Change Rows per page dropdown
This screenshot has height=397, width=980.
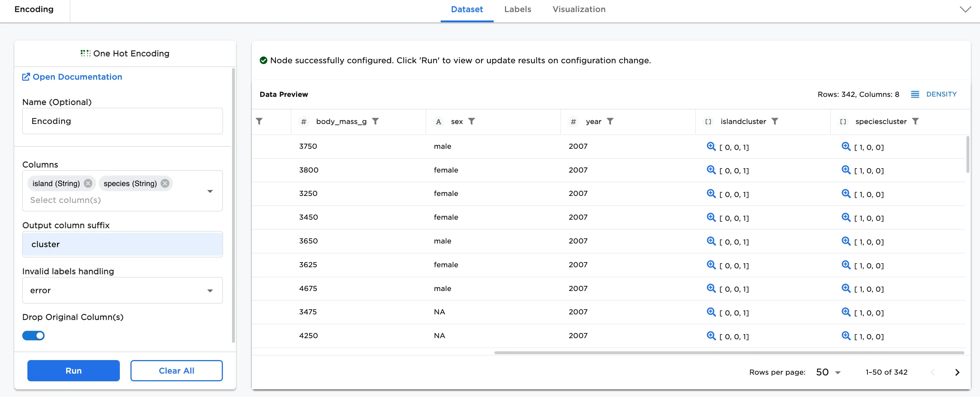click(x=828, y=372)
